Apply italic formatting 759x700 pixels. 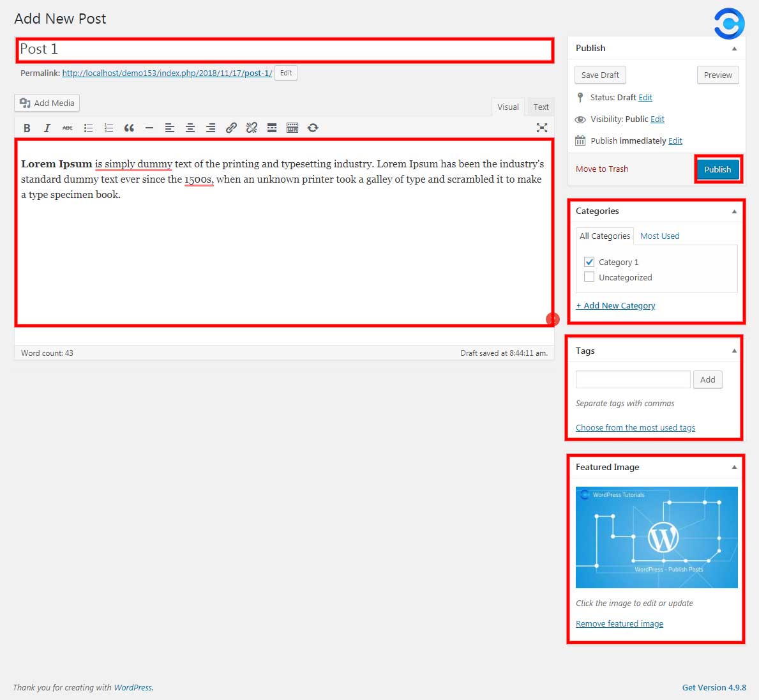(x=47, y=128)
